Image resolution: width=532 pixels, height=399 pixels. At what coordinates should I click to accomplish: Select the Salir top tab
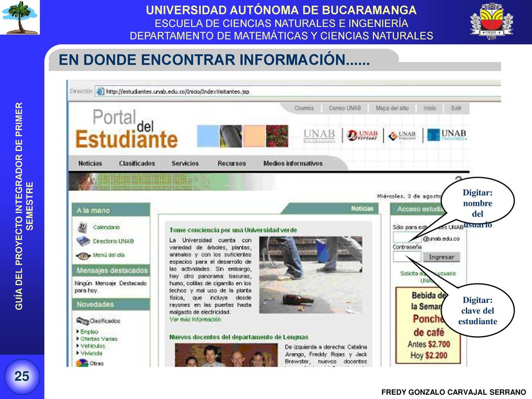coord(456,108)
